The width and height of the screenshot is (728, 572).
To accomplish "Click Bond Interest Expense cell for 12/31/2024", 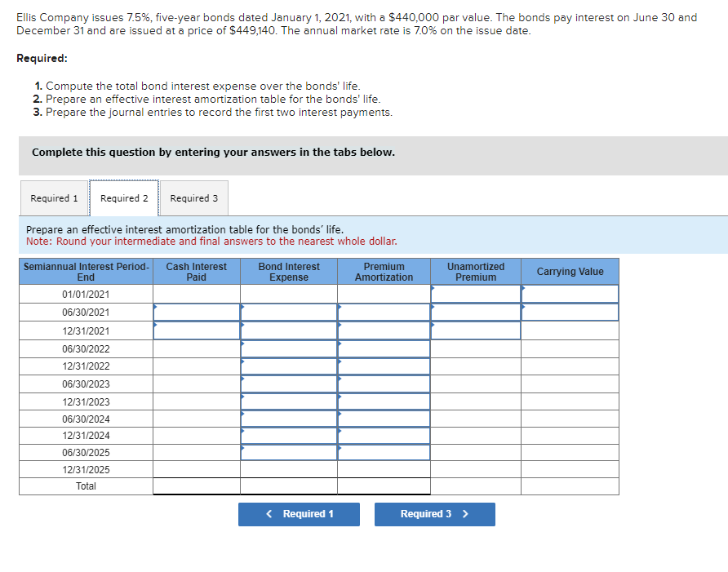I will 289,436.
